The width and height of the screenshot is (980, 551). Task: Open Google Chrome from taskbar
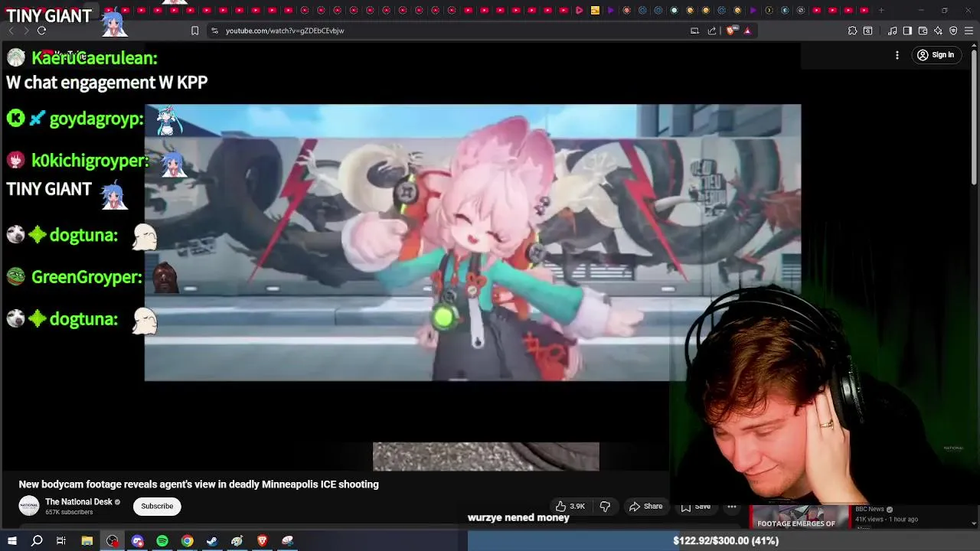(x=187, y=540)
